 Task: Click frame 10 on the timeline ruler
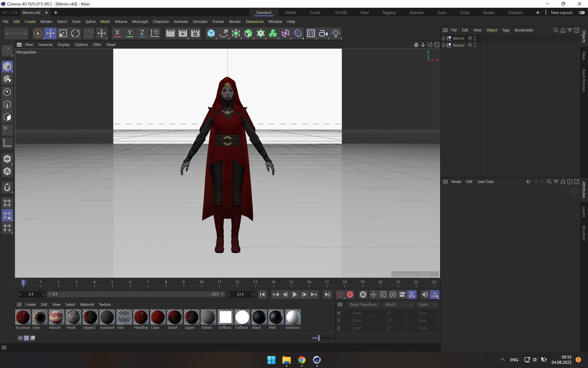[201, 282]
